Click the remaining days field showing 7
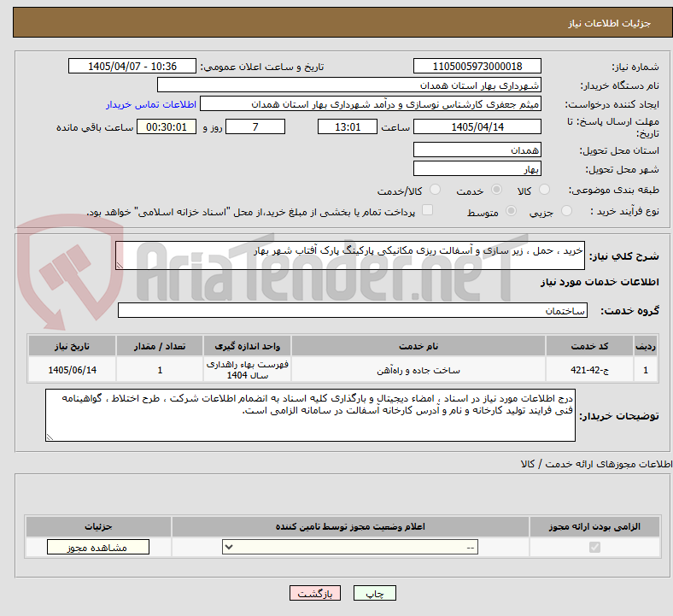 click(x=255, y=126)
